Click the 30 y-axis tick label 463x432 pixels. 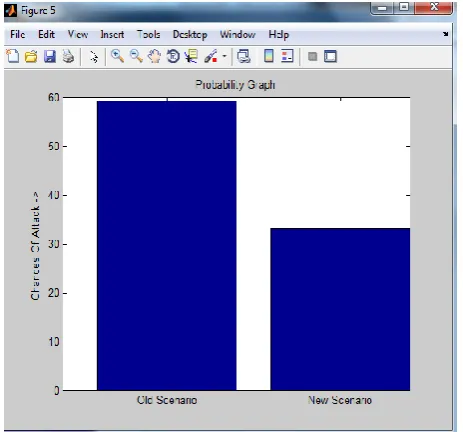point(54,244)
